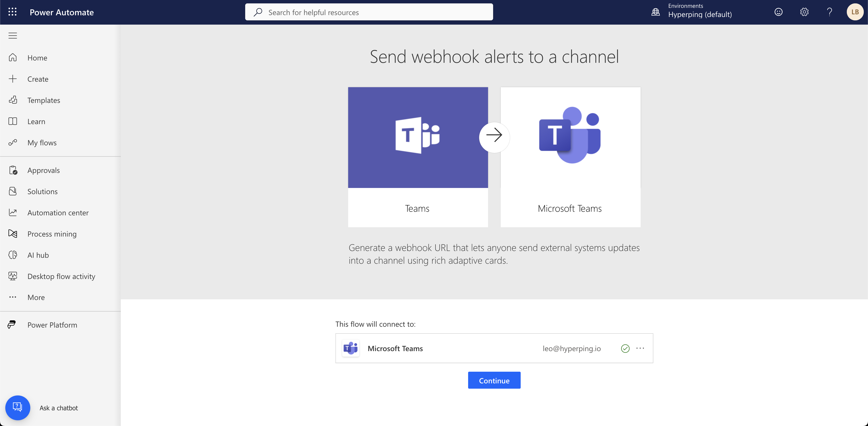The width and height of the screenshot is (868, 426).
Task: Click the Search for helpful resources field
Action: coord(369,12)
